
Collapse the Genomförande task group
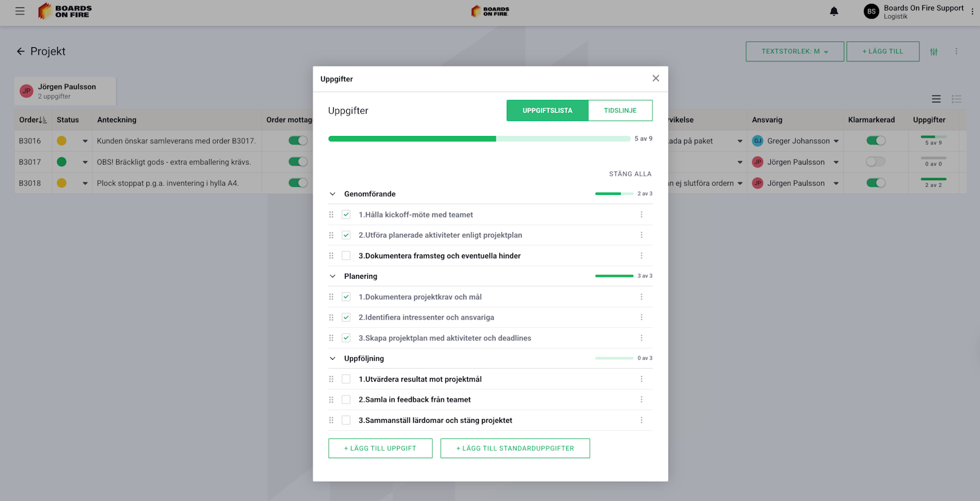(332, 194)
